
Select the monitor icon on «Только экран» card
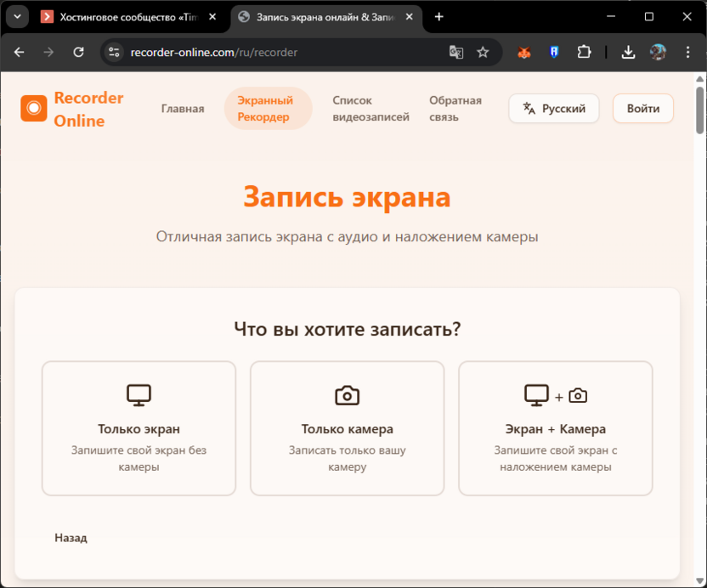[138, 394]
